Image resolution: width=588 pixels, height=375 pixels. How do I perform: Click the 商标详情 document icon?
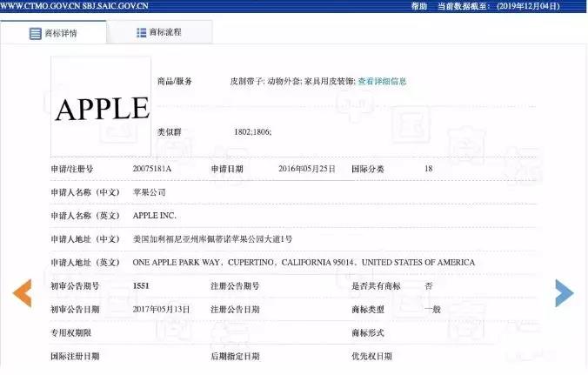[36, 33]
